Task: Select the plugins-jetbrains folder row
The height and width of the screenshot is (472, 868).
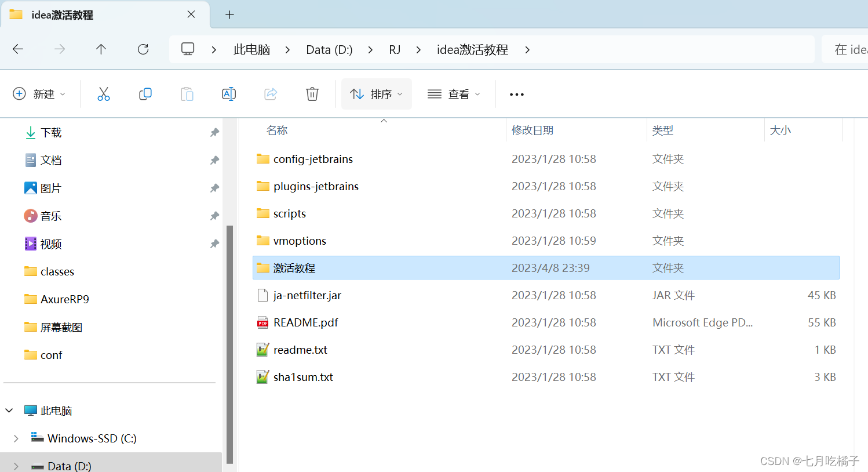Action: point(546,186)
